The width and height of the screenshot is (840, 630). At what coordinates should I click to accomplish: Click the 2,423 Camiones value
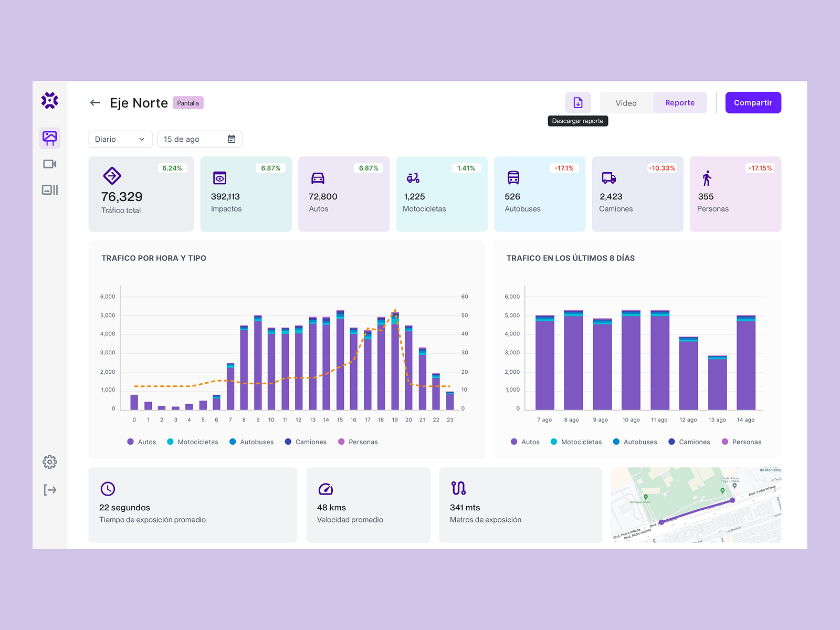pos(611,196)
